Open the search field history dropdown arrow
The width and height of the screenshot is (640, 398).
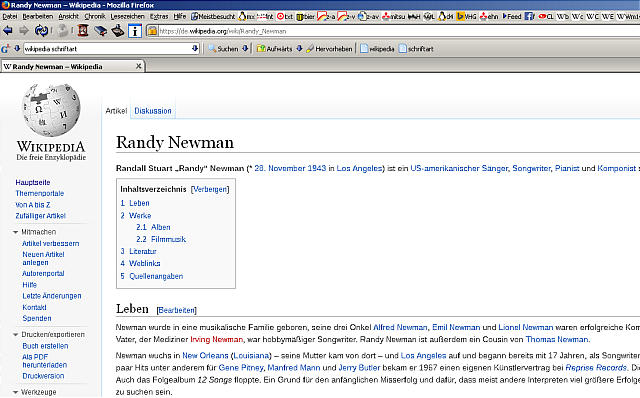click(x=195, y=49)
